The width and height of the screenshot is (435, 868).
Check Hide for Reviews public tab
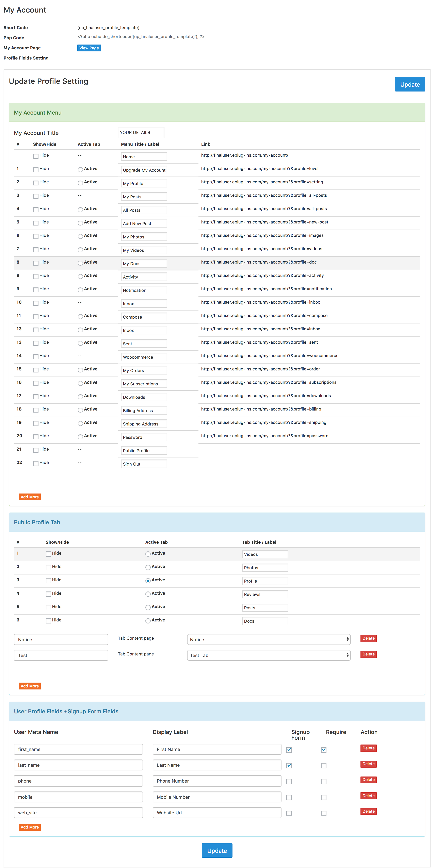coord(48,594)
